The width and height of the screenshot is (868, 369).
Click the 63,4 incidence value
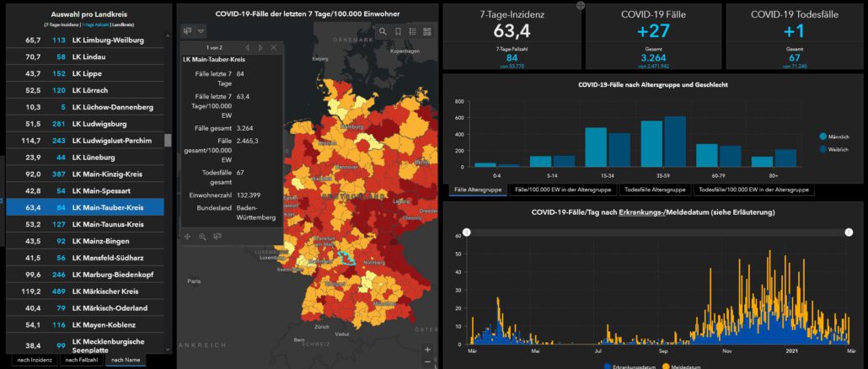(x=512, y=31)
